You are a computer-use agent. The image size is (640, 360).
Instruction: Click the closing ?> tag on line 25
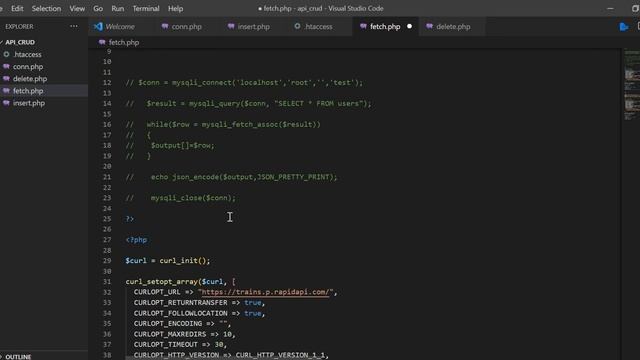coord(130,219)
